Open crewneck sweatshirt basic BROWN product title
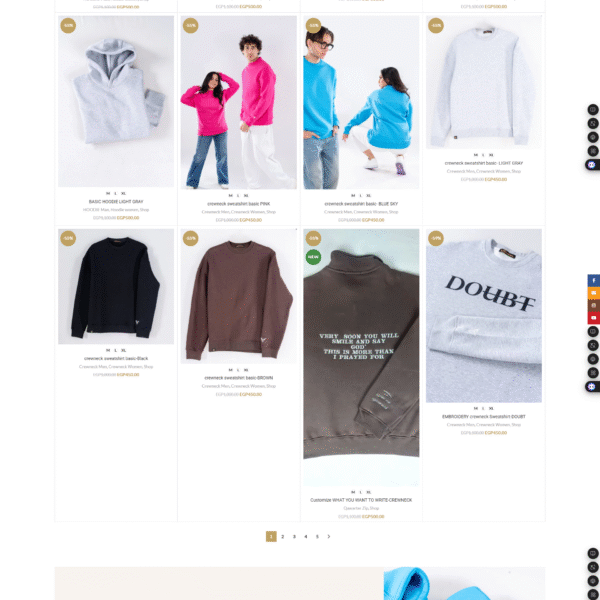600x600 pixels. click(239, 378)
